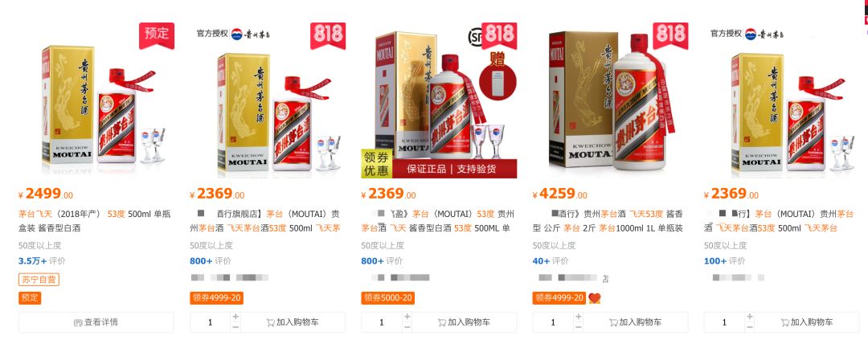
Task: Decrease quantity with minus on third product
Action: click(x=407, y=327)
